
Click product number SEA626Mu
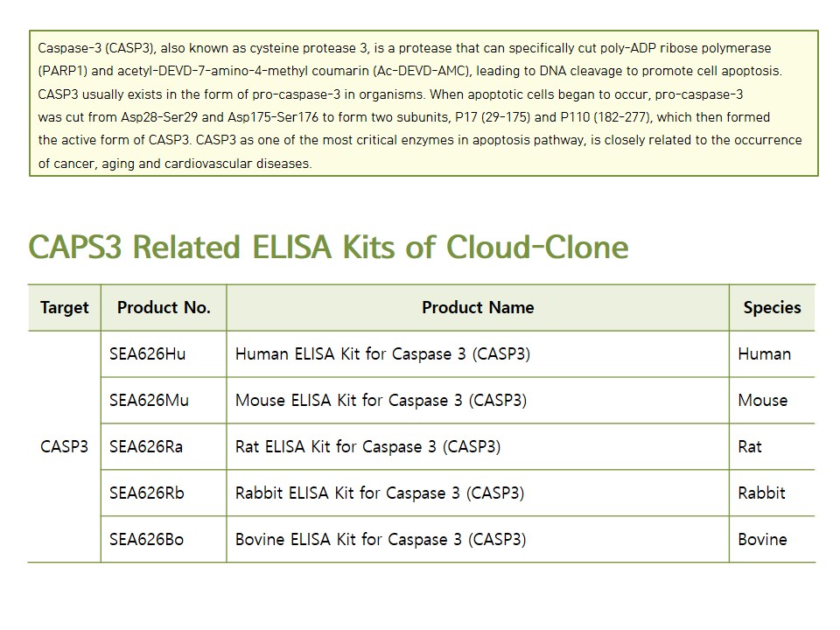[149, 401]
